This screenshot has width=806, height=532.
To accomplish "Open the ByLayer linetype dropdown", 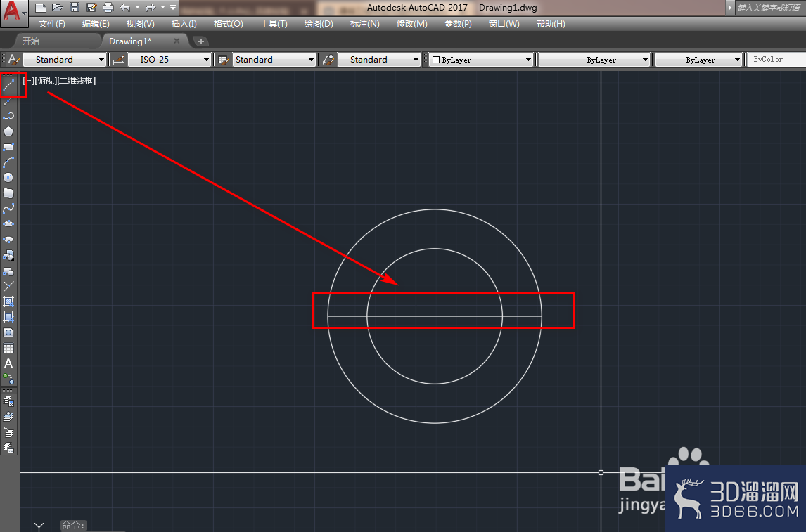I will (x=594, y=60).
